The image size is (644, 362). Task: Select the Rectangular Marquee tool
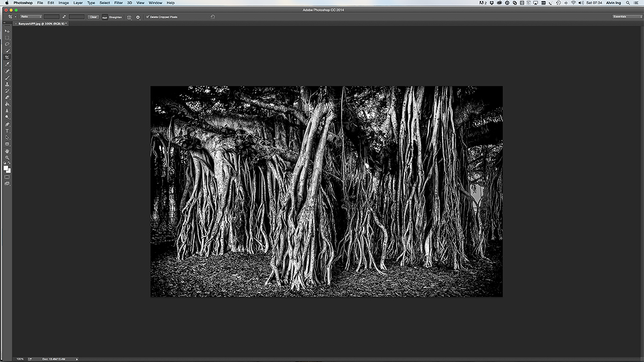tap(7, 38)
